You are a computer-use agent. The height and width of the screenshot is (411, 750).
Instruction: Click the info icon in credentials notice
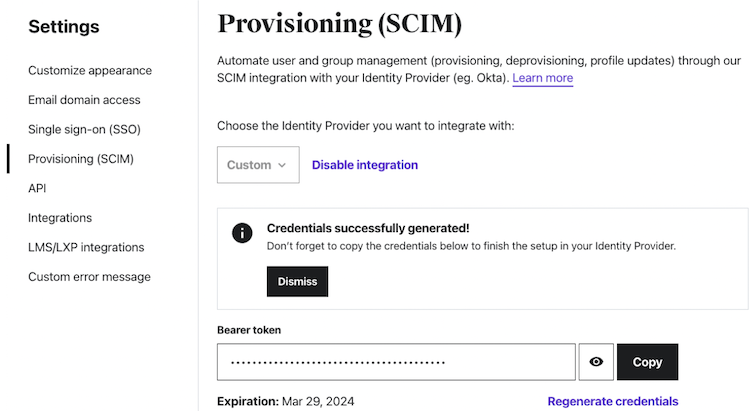pos(242,233)
